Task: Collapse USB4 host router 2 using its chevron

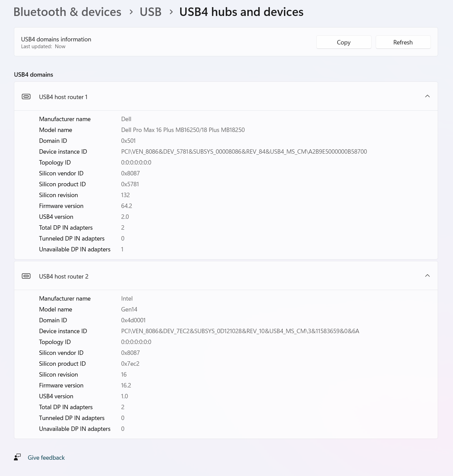Action: coord(427,276)
